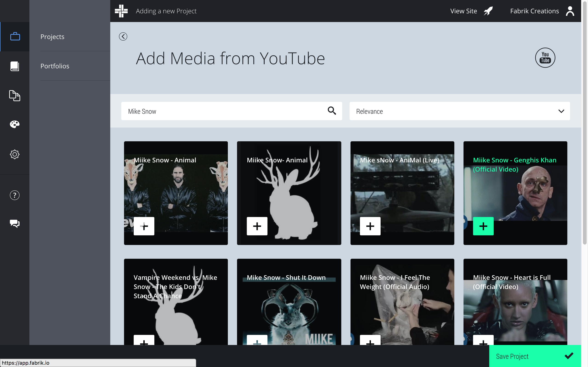This screenshot has width=588, height=367.
Task: Open the theme palette sidebar icon
Action: pyautogui.click(x=15, y=125)
